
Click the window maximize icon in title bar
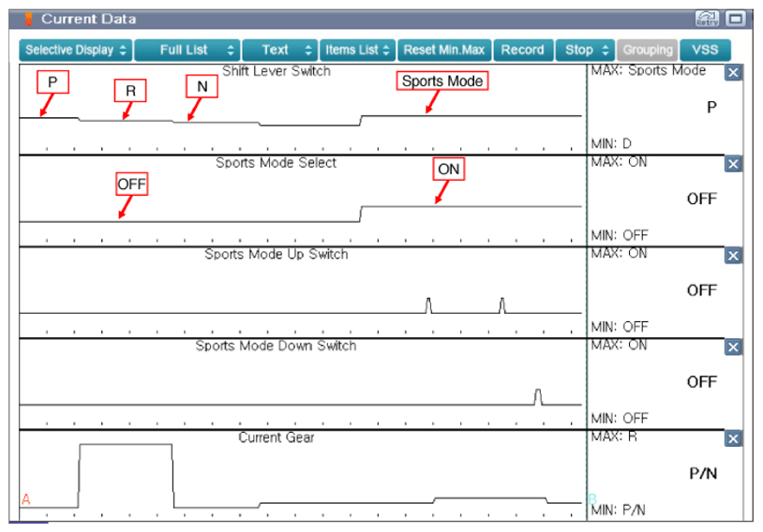coord(735,19)
